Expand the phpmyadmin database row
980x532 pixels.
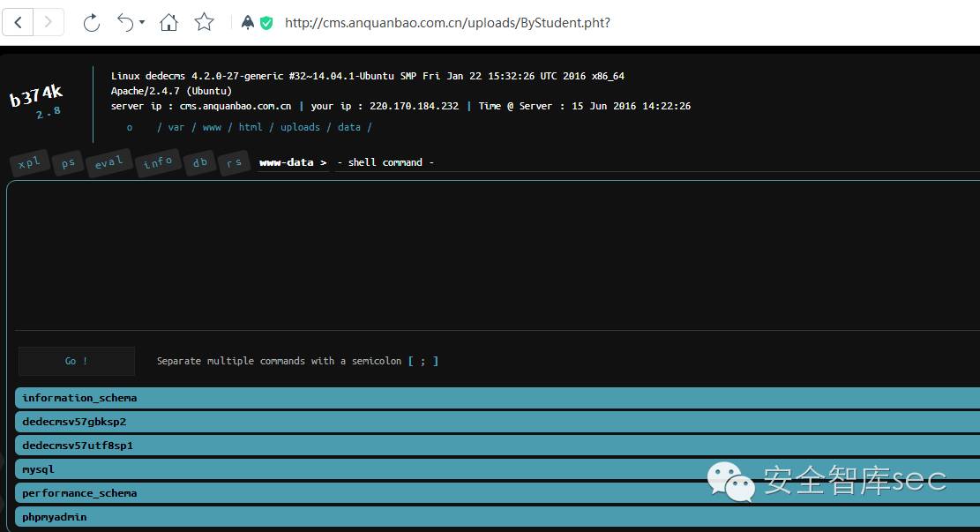point(497,516)
